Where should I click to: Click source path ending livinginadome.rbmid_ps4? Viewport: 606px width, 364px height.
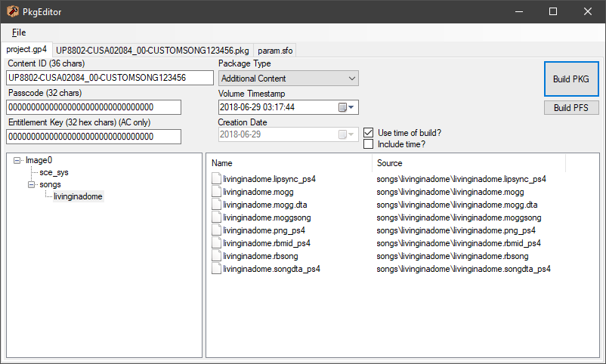pos(459,243)
